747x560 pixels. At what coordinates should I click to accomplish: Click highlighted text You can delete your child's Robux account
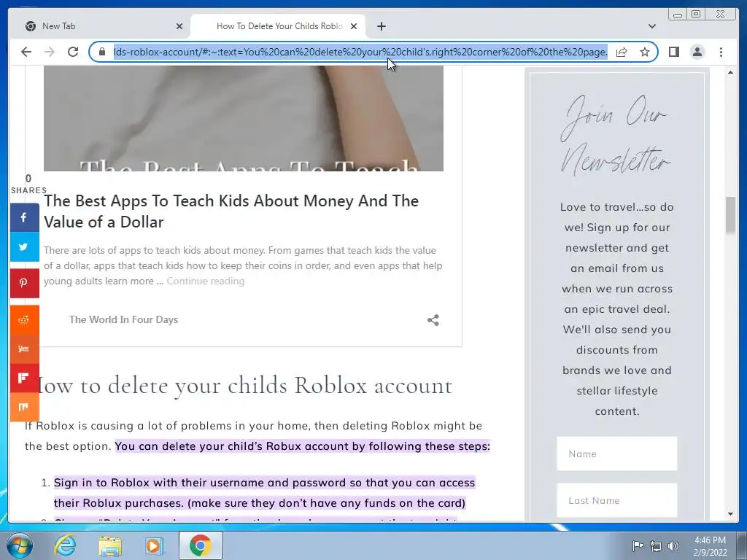[x=303, y=446]
